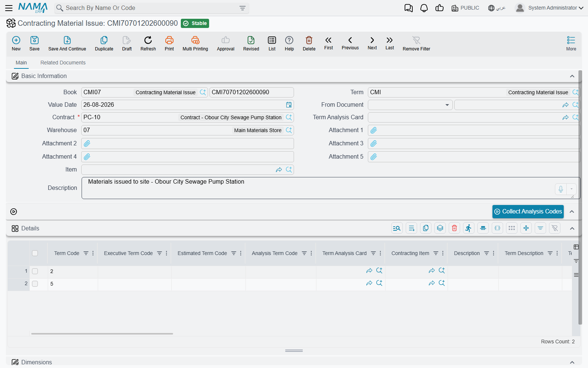
Task: Click Collect Analysis Codes button
Action: pos(528,212)
